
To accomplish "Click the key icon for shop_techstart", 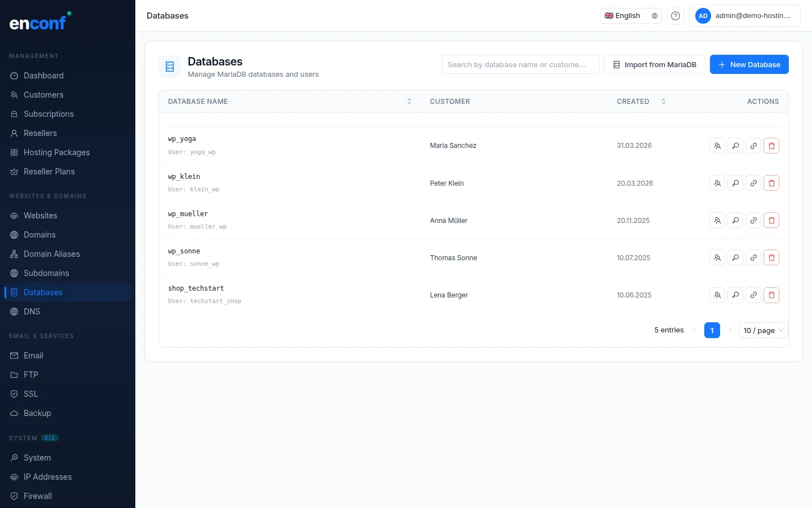I will [735, 295].
